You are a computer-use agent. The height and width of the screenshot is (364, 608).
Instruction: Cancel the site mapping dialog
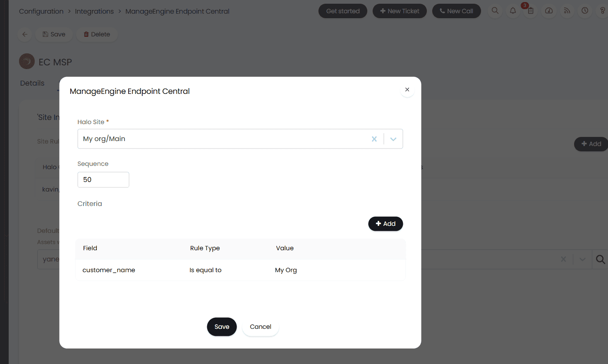click(261, 327)
